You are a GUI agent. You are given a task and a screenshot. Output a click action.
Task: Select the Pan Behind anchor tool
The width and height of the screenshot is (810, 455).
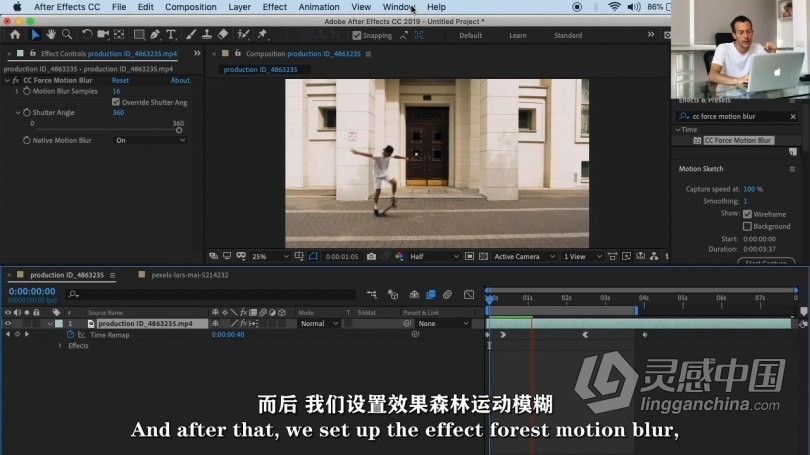[119, 35]
